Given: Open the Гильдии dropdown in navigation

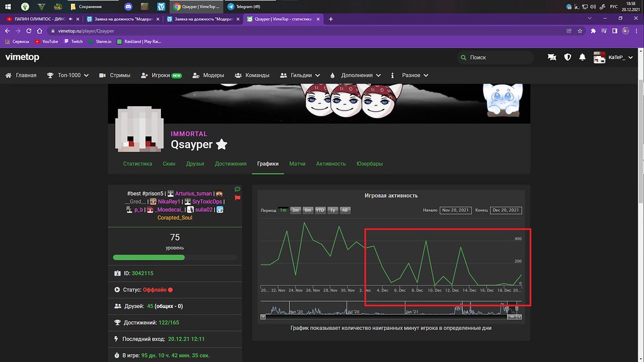Looking at the screenshot, I should (x=300, y=75).
